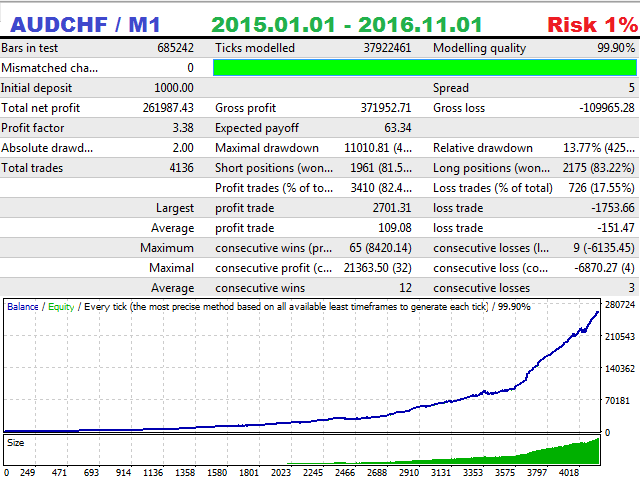640x480 pixels.
Task: Click x-axis trade tick 249
Action: coord(27,472)
